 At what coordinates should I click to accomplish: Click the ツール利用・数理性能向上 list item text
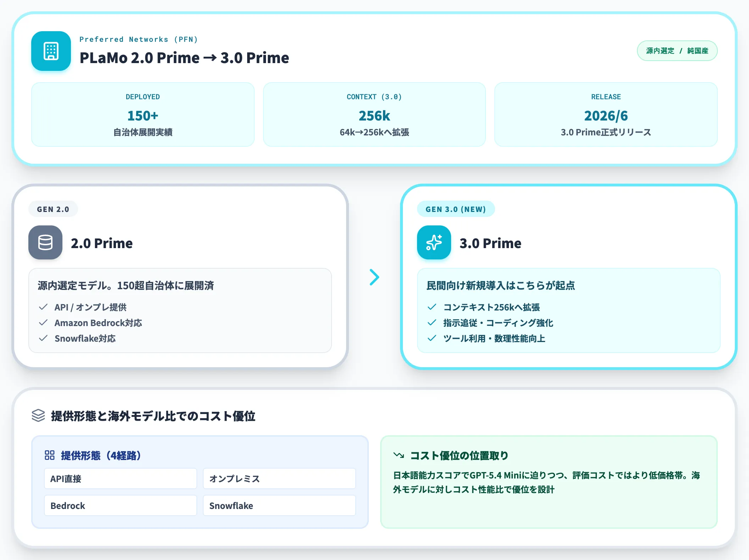coord(494,338)
